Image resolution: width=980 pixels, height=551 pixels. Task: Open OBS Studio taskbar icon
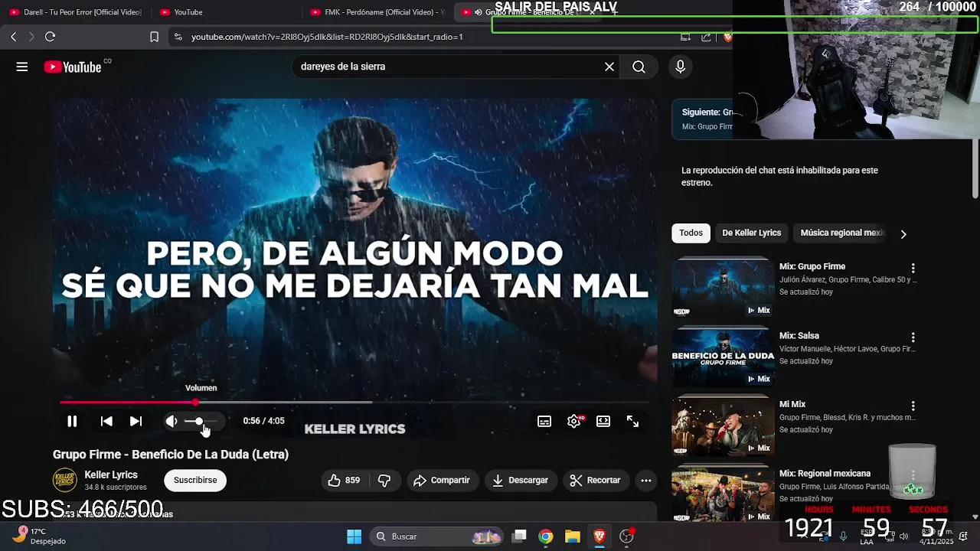pos(627,536)
